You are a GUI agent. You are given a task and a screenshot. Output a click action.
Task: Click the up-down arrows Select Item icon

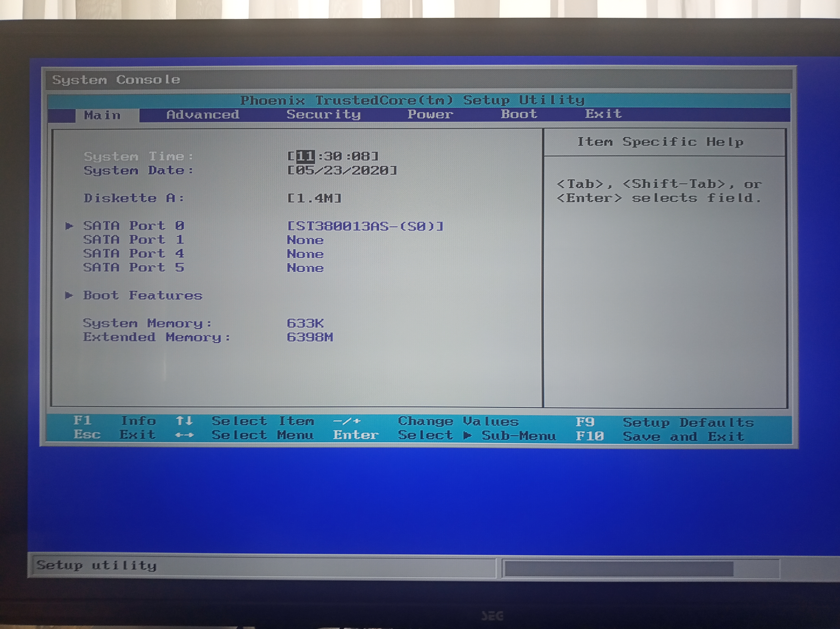(x=184, y=421)
